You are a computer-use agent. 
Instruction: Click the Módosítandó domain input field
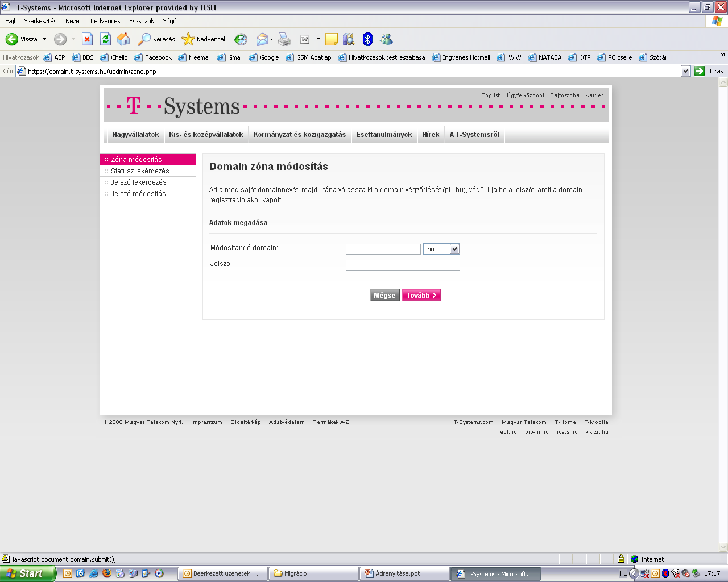tap(383, 249)
